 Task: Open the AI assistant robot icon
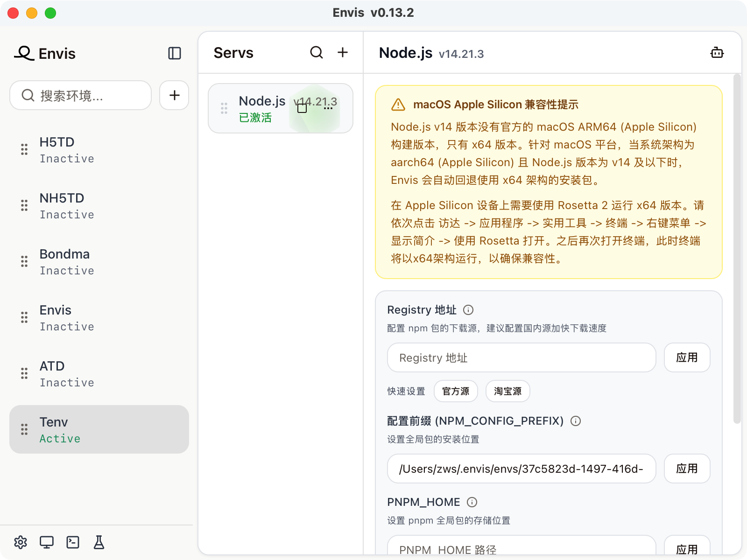click(717, 53)
